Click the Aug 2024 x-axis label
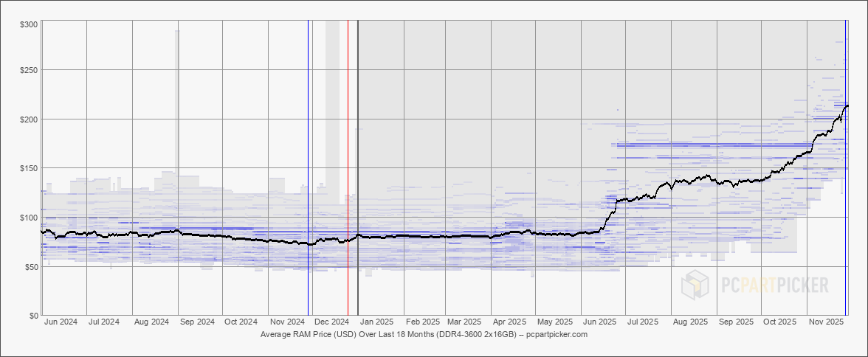The width and height of the screenshot is (868, 357). (151, 322)
